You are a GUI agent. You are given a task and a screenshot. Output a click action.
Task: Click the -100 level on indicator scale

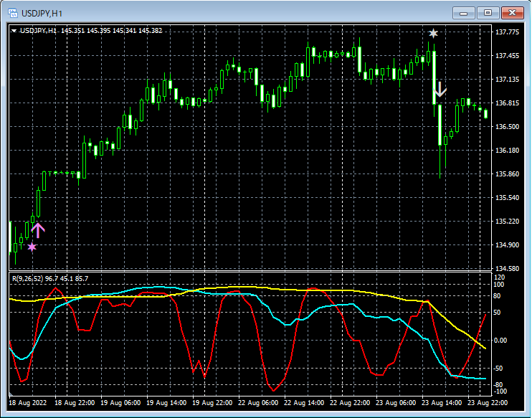(500, 391)
